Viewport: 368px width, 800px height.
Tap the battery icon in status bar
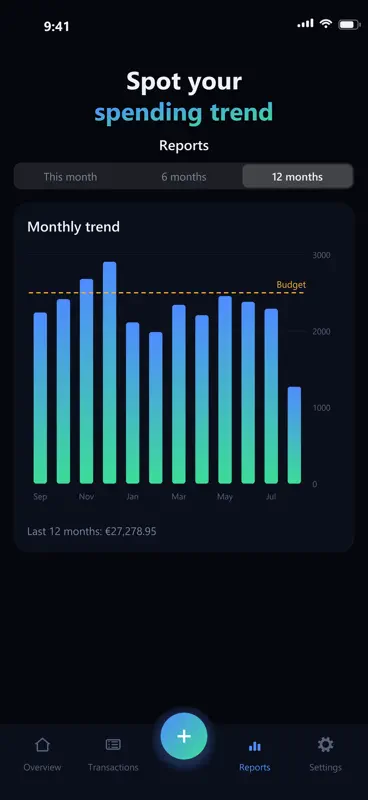pyautogui.click(x=349, y=24)
